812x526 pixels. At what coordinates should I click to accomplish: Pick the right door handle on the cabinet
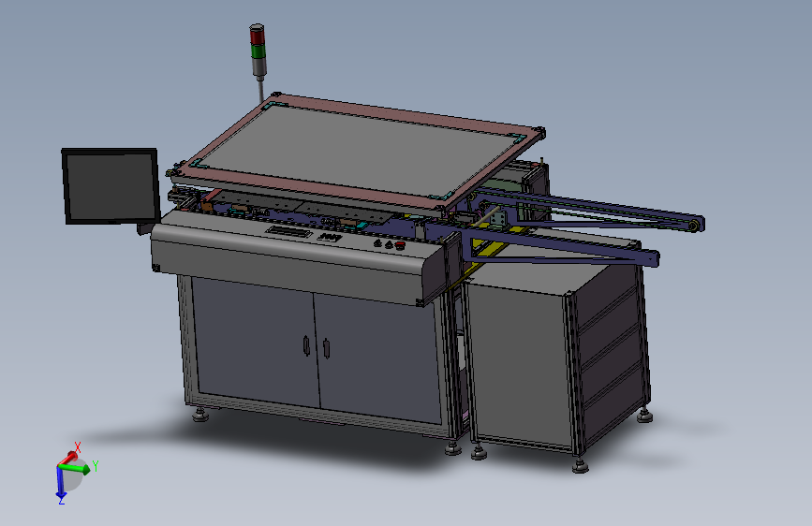pos(326,348)
